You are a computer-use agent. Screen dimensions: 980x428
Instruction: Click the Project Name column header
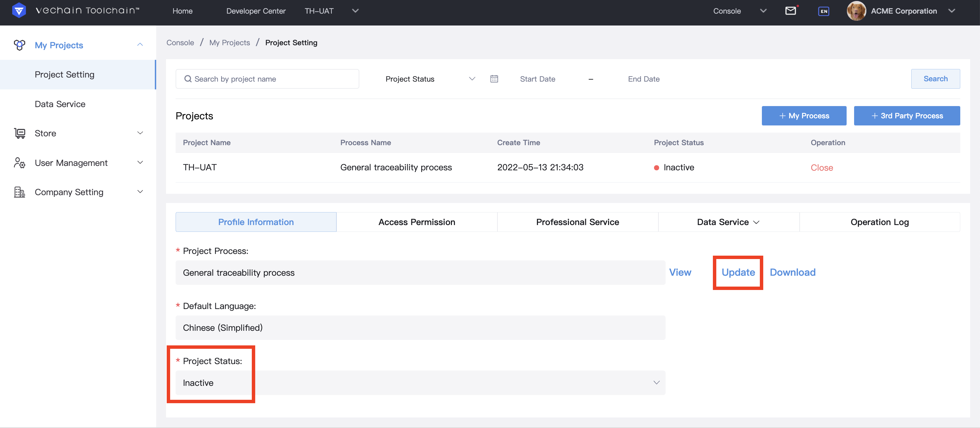[x=207, y=142]
